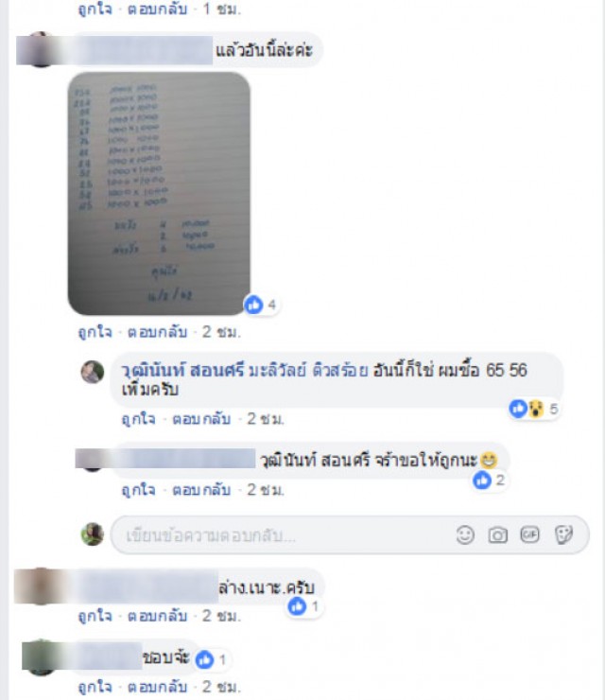Open วุฒินันท์ สอนศรี's avatar picture
605x700 pixels.
click(x=93, y=372)
